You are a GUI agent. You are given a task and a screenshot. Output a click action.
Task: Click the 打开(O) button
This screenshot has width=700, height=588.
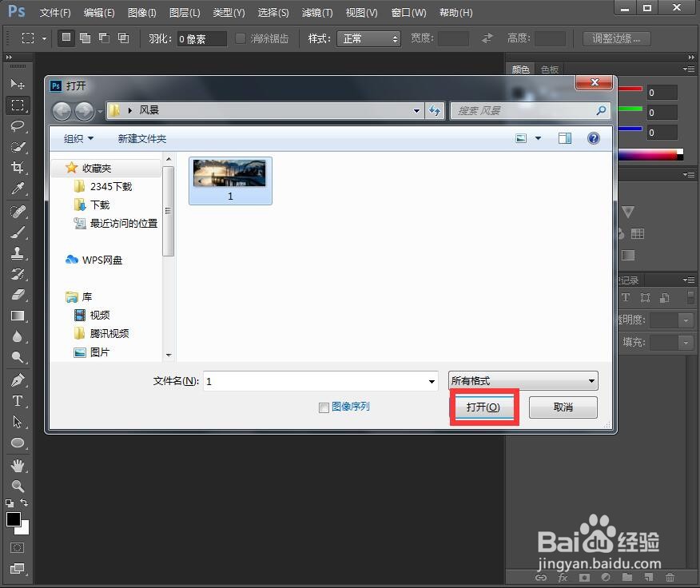(483, 407)
